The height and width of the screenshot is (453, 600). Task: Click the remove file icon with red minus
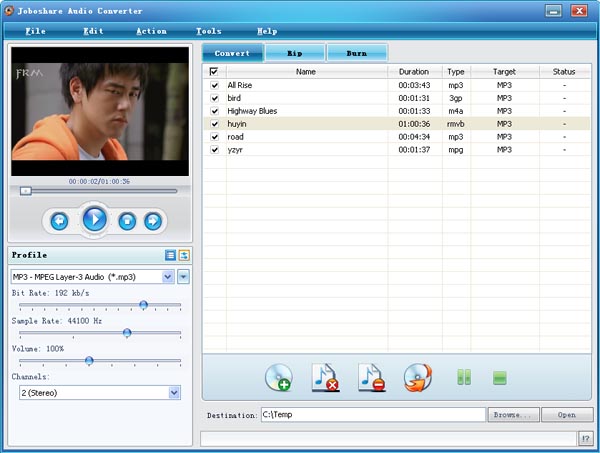pos(371,377)
